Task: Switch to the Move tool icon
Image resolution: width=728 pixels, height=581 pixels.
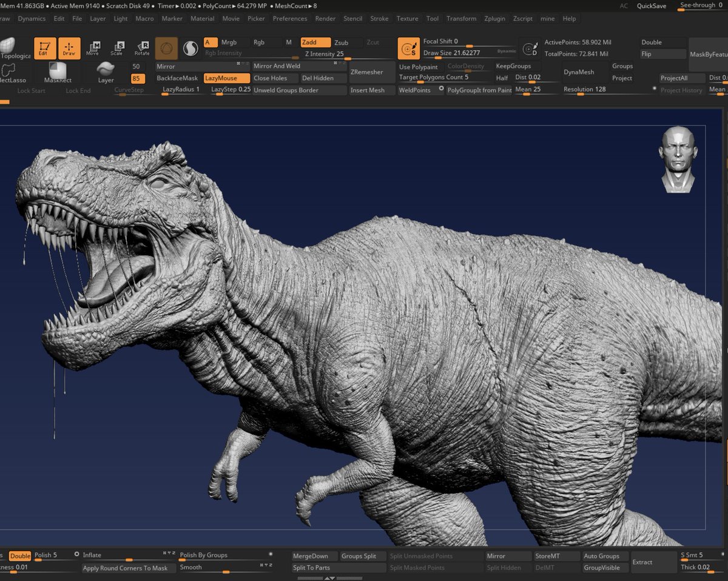Action: pyautogui.click(x=93, y=49)
